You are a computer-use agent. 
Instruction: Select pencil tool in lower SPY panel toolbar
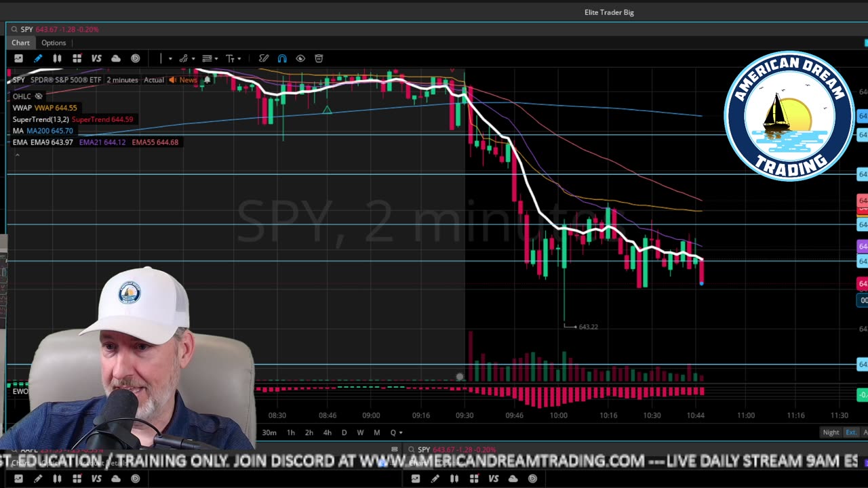(x=435, y=479)
